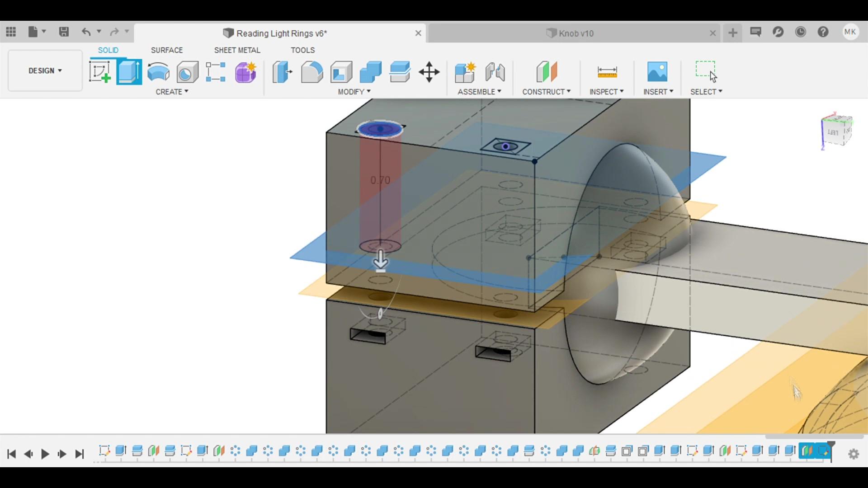The image size is (868, 488).
Task: Open the Measure inspect tool
Action: click(606, 71)
